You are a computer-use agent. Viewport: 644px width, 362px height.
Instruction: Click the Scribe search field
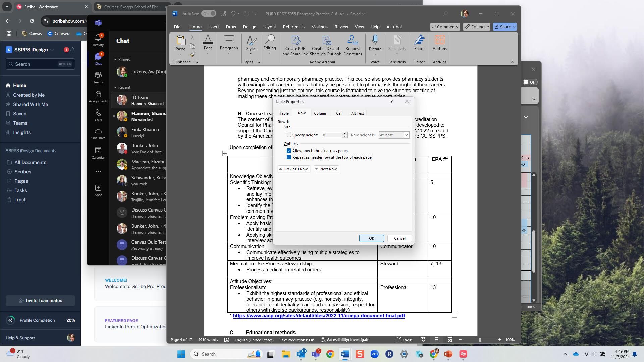click(40, 64)
